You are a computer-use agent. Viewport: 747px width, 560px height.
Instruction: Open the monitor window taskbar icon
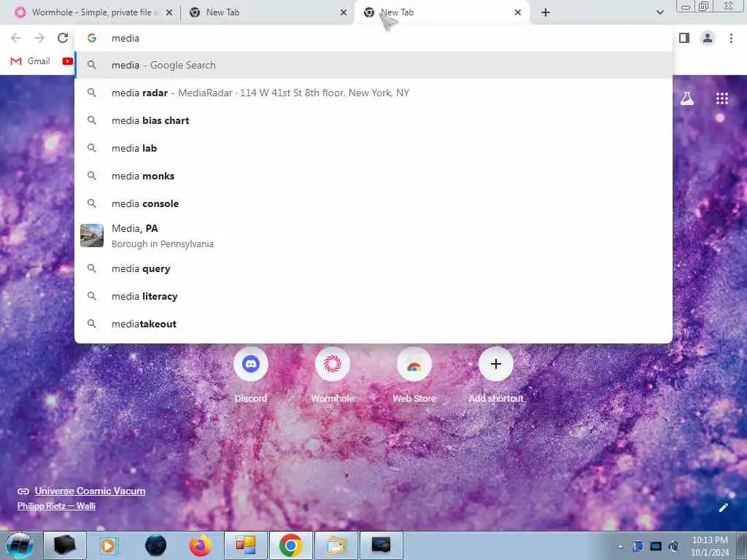381,545
